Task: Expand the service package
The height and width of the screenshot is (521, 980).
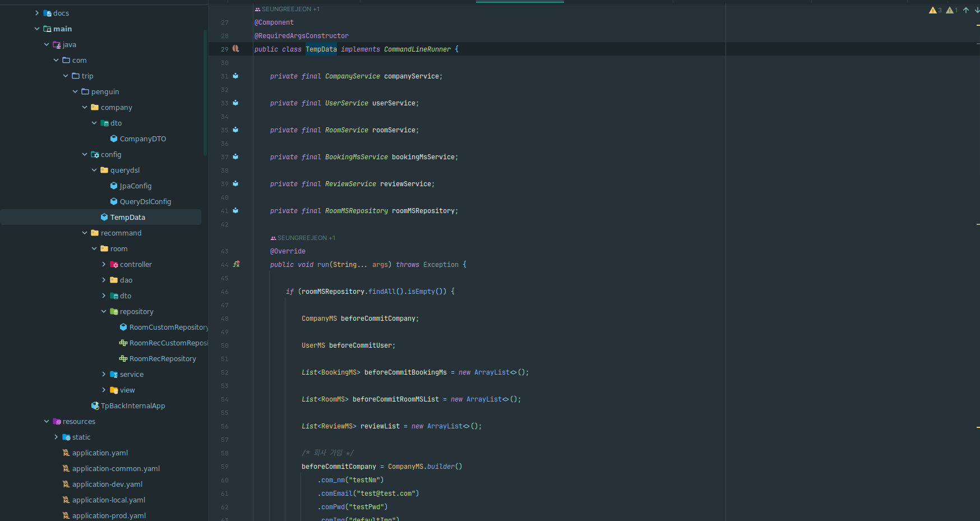Action: click(x=104, y=374)
